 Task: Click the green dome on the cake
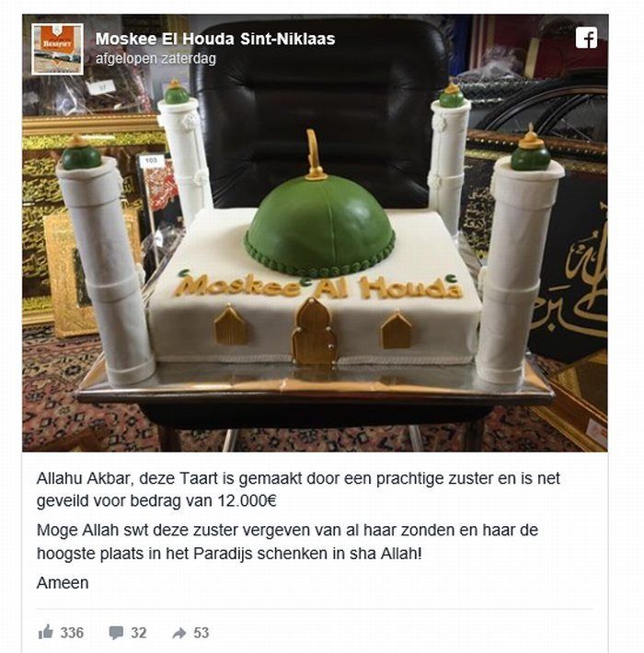coord(319,227)
